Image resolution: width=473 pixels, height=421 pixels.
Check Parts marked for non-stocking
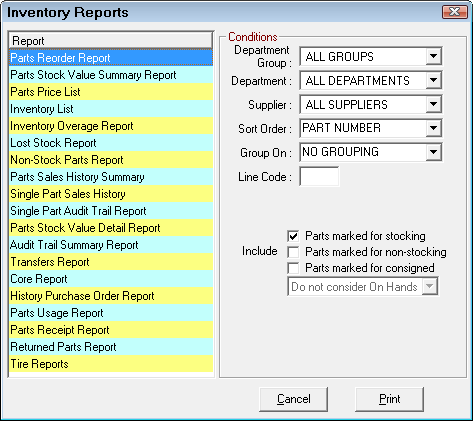click(x=293, y=252)
